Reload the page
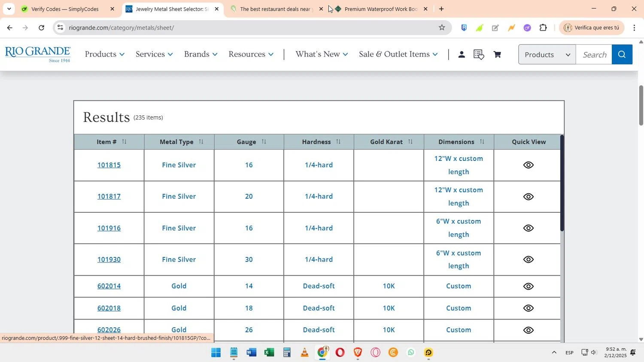Screen dimensions: 644x362 pos(41,27)
